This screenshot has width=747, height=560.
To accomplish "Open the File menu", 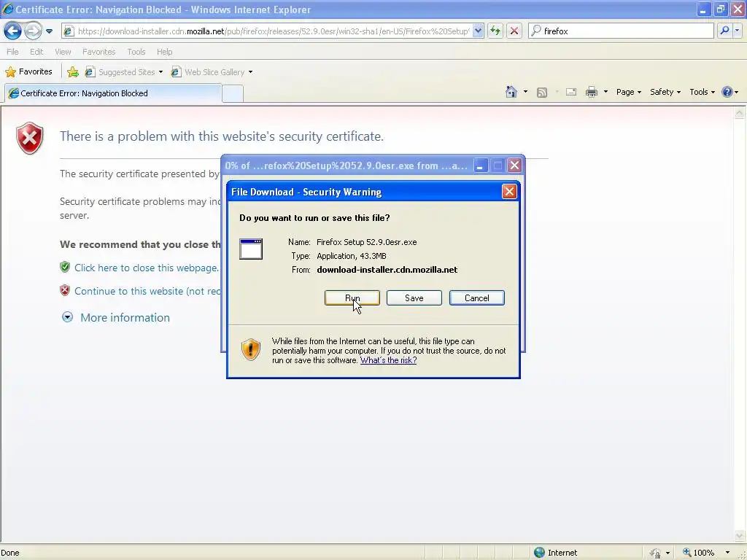I will pyautogui.click(x=12, y=52).
